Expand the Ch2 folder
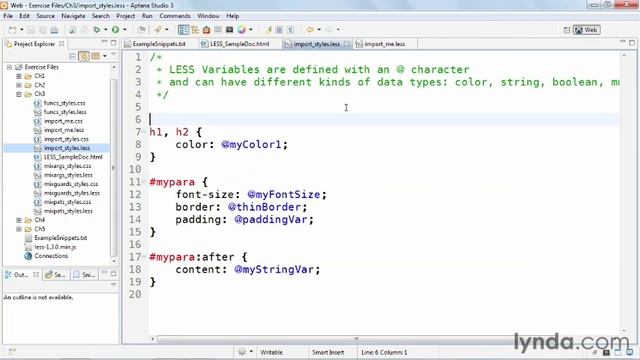 click(x=19, y=85)
